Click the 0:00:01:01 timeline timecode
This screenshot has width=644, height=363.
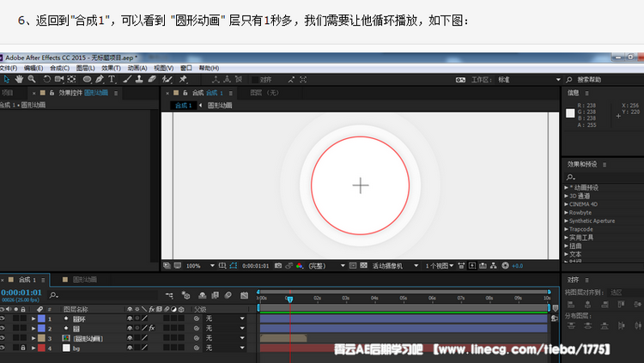coord(21,293)
